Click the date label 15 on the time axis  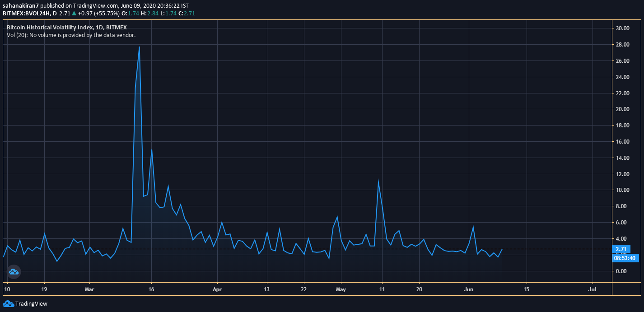coord(526,289)
